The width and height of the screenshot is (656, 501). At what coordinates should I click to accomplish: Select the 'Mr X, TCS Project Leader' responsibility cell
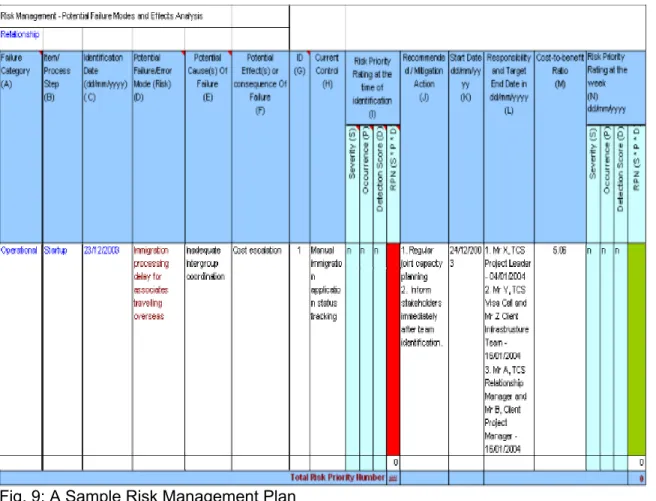pyautogui.click(x=509, y=349)
